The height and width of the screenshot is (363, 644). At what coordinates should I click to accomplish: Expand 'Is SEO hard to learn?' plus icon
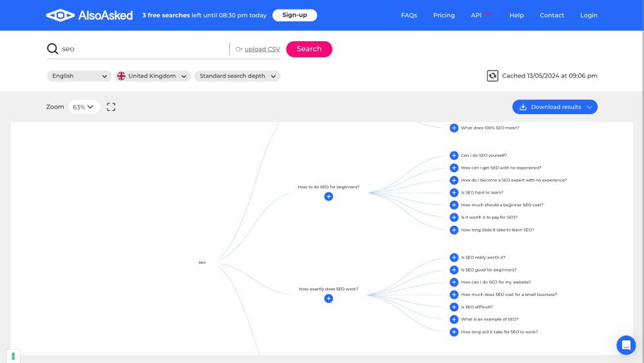click(454, 193)
